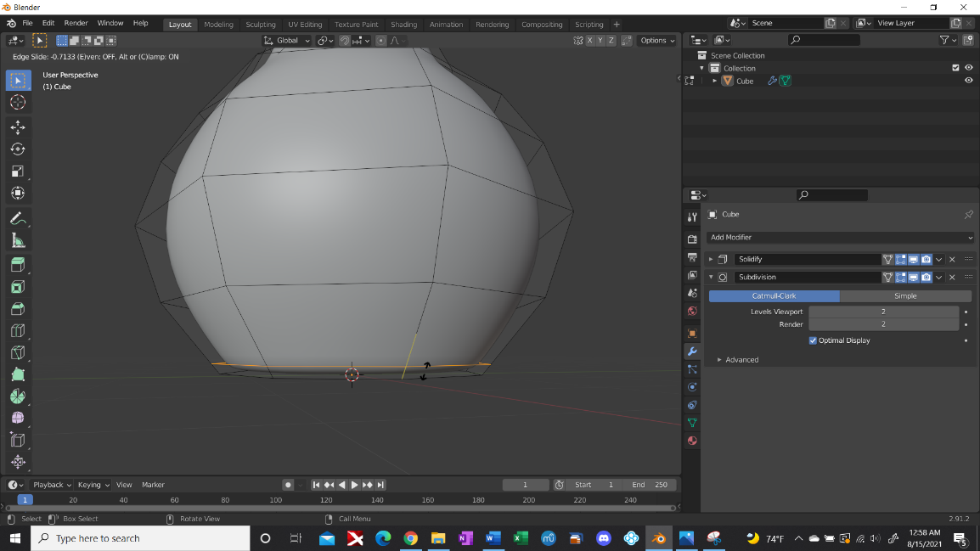Toggle Subdivision modifier viewport display

coord(913,278)
